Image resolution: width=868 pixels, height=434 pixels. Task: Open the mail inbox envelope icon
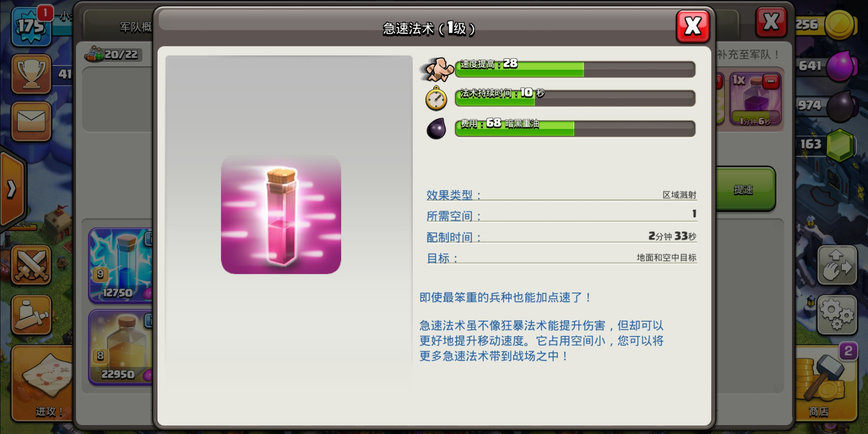[31, 121]
